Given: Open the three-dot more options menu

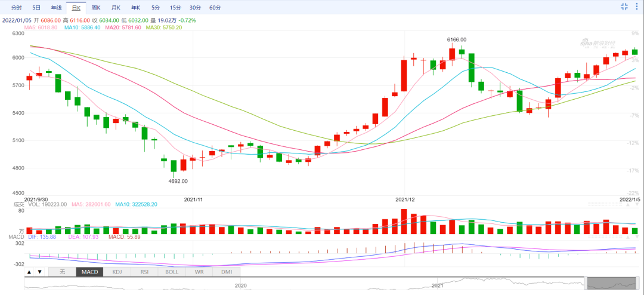Looking at the screenshot, I should [x=636, y=7].
